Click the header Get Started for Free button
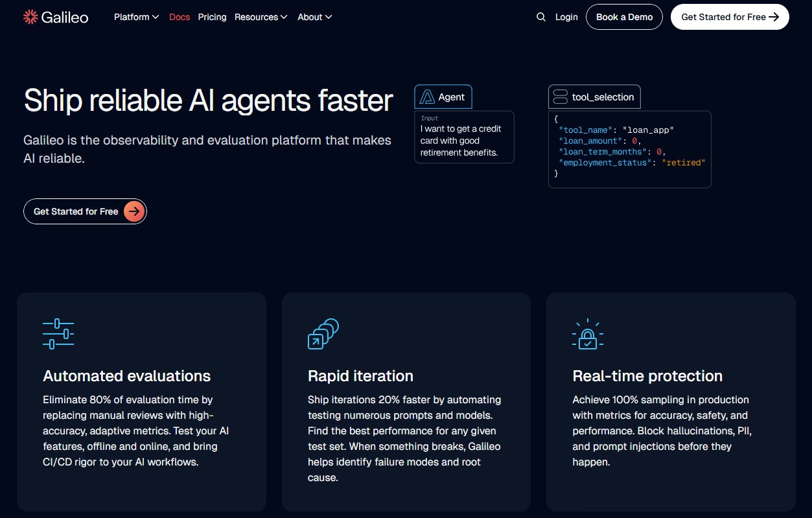This screenshot has width=812, height=518. 730,17
